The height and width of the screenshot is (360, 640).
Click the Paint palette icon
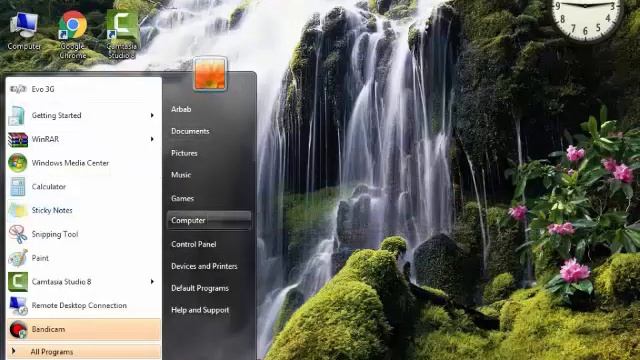18,258
